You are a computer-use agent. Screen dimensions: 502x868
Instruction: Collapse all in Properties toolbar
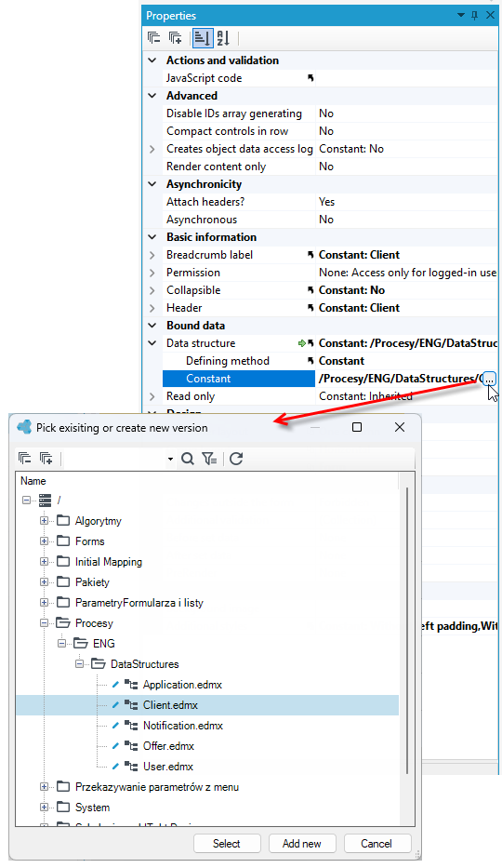point(154,38)
